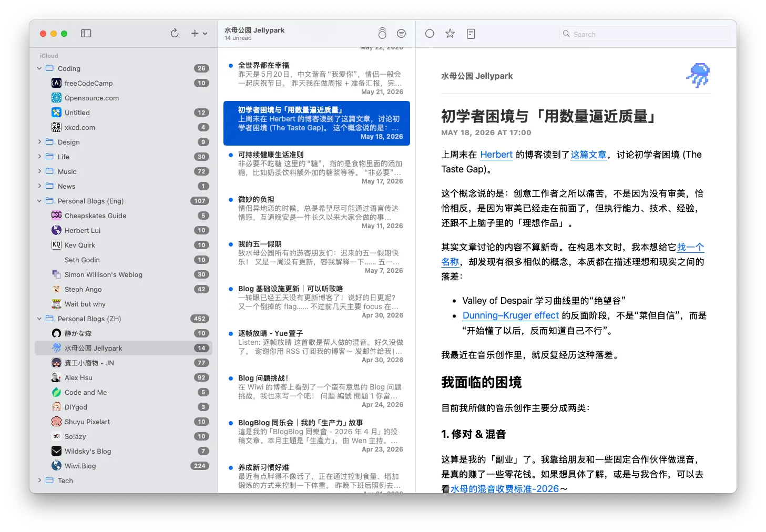Click the article title 初学者困境与「用数量逼近质量」
The height and width of the screenshot is (532, 766).
click(x=548, y=116)
